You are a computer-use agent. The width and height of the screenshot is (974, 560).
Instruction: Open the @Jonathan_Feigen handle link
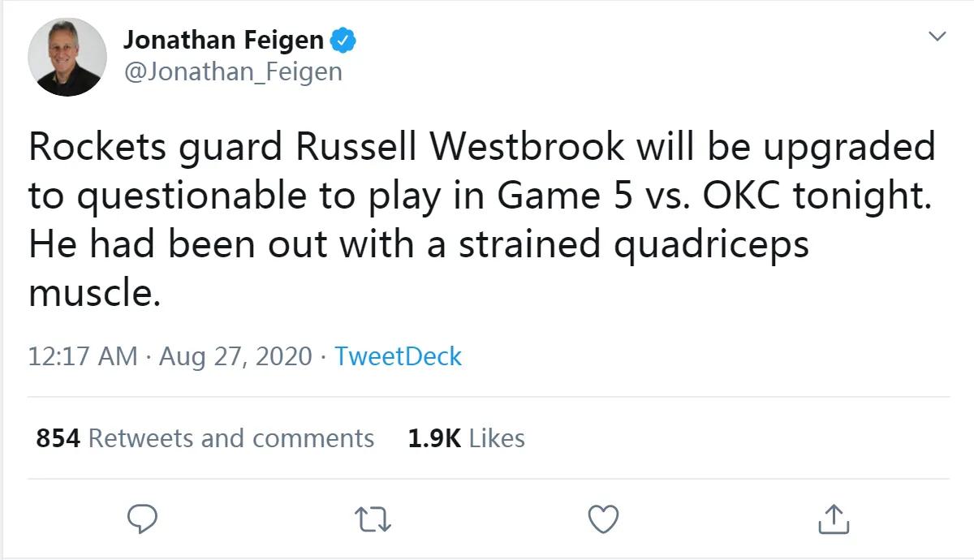click(x=232, y=72)
